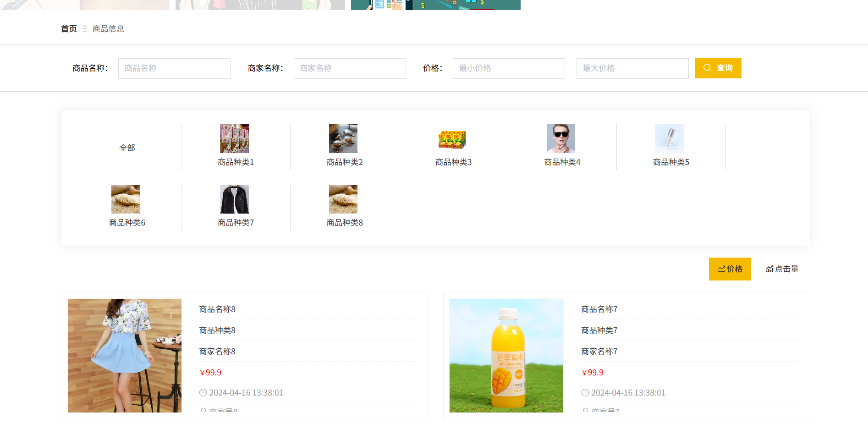Open 商品种类7 black jacket thumbnail
This screenshot has height=429, width=868.
click(234, 199)
